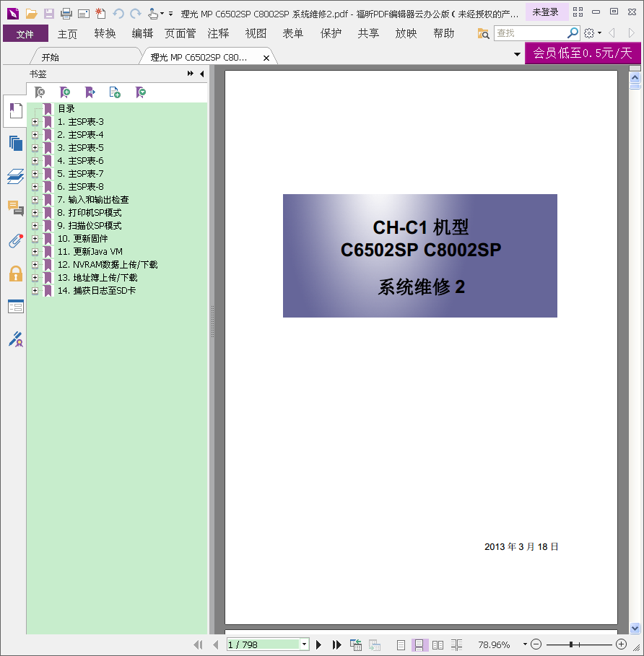
Task: Open the 转换 ribbon tab
Action: tap(105, 33)
